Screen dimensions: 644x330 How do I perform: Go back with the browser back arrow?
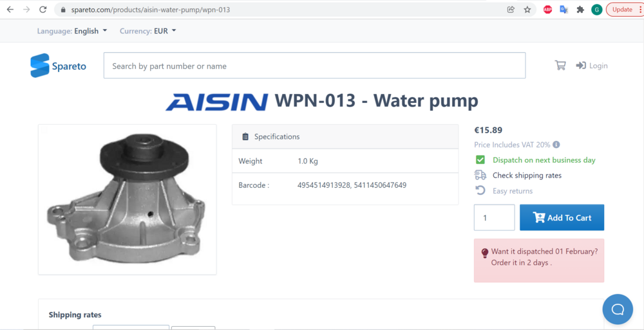pyautogui.click(x=10, y=10)
